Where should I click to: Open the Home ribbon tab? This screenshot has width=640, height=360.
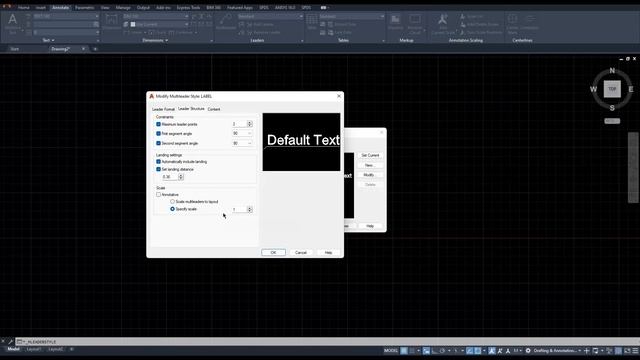point(24,8)
